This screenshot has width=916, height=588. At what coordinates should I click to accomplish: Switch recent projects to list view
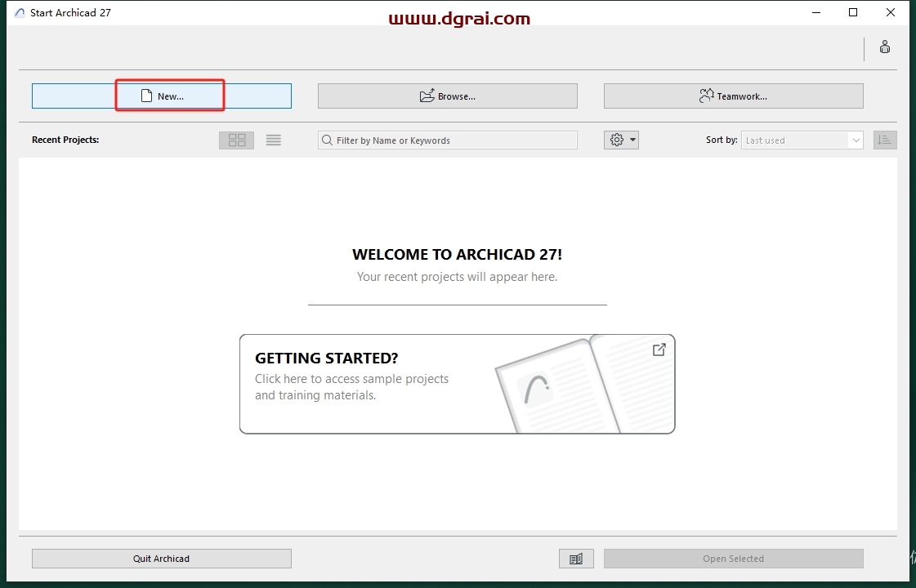coord(274,140)
